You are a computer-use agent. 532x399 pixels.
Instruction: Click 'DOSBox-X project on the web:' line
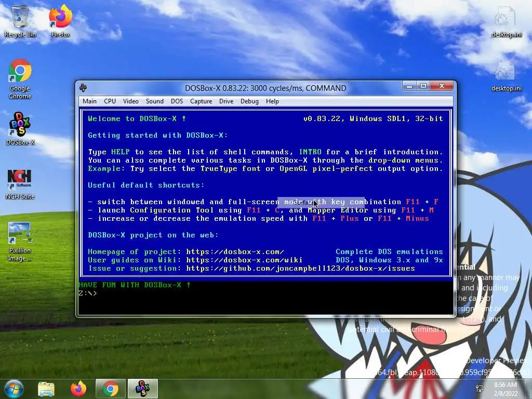pos(153,235)
